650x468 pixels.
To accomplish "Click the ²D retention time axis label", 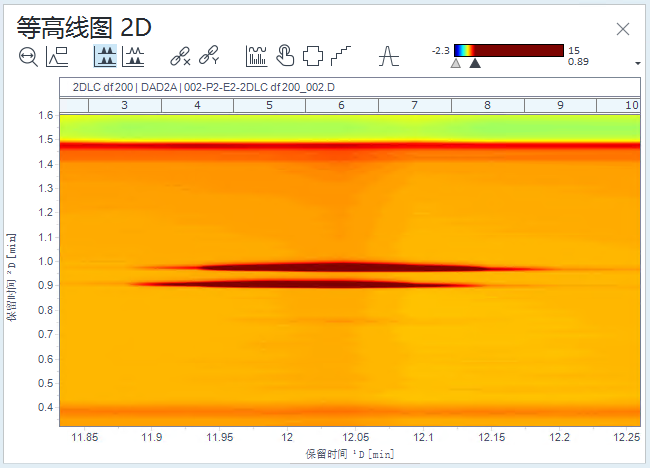I will point(12,277).
